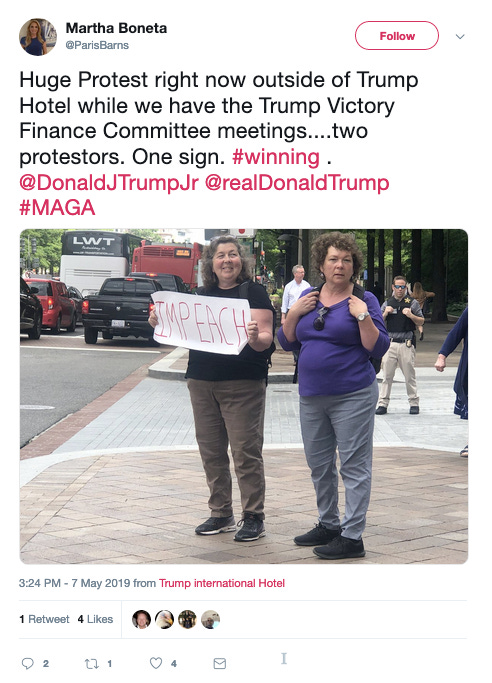Open the #MAGA hashtag link

pos(57,207)
